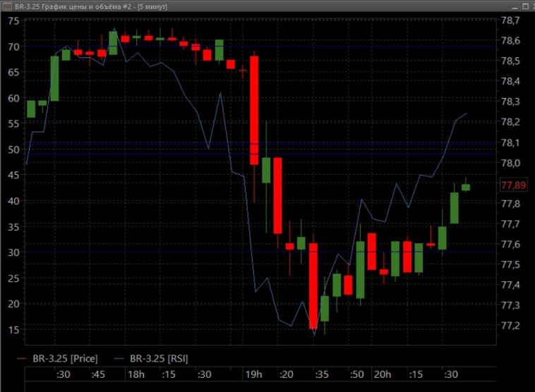
Task: Click the 19h mark on time axis
Action: click(x=253, y=374)
